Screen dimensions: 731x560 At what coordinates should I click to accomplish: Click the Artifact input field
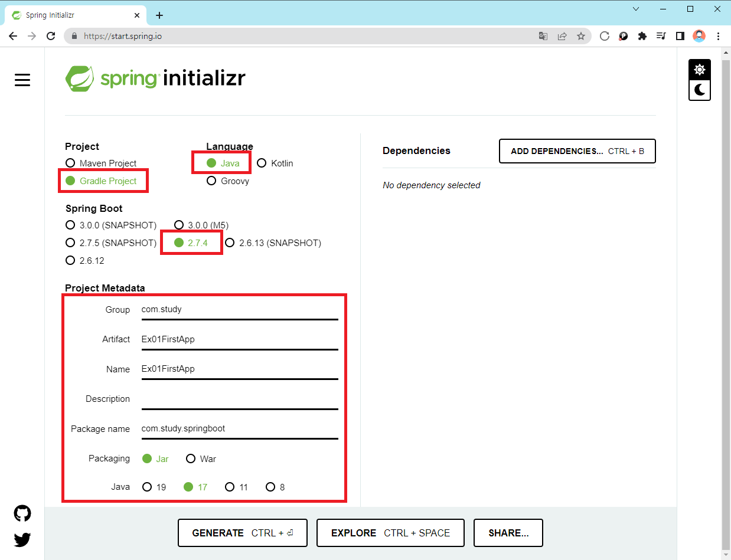pos(240,339)
